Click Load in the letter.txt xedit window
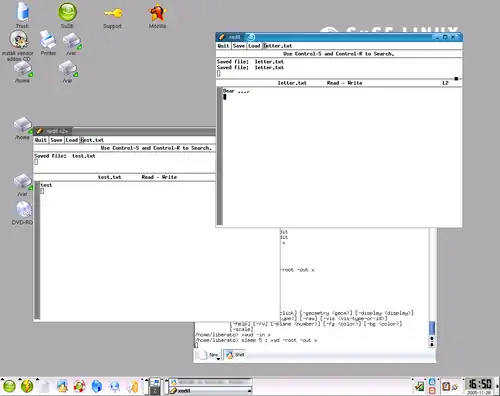The width and height of the screenshot is (500, 396). pos(254,46)
